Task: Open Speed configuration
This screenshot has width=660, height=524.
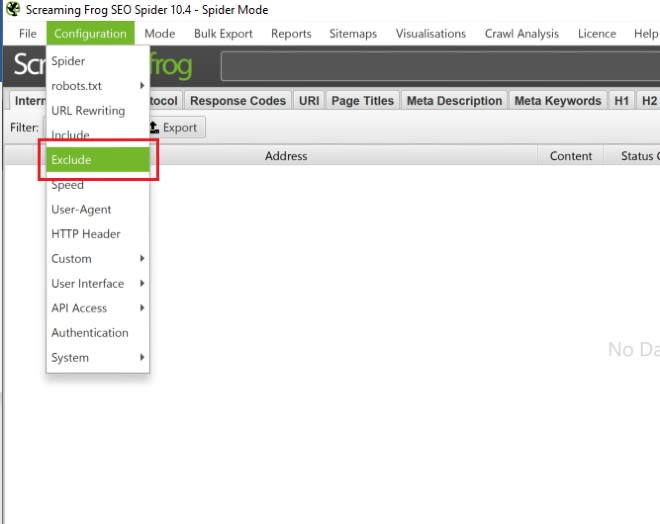Action: [98, 185]
